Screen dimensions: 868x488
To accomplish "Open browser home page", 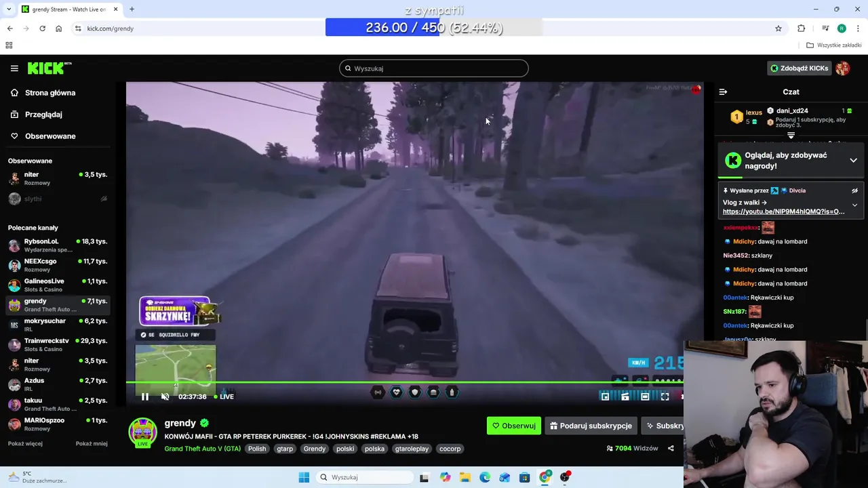I will pyautogui.click(x=58, y=28).
